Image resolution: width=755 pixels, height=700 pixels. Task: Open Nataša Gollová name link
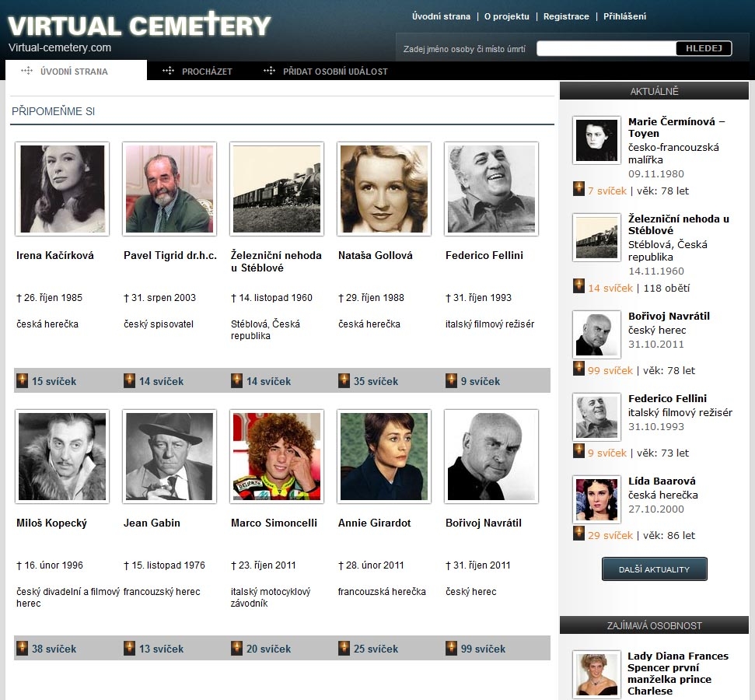pos(375,255)
